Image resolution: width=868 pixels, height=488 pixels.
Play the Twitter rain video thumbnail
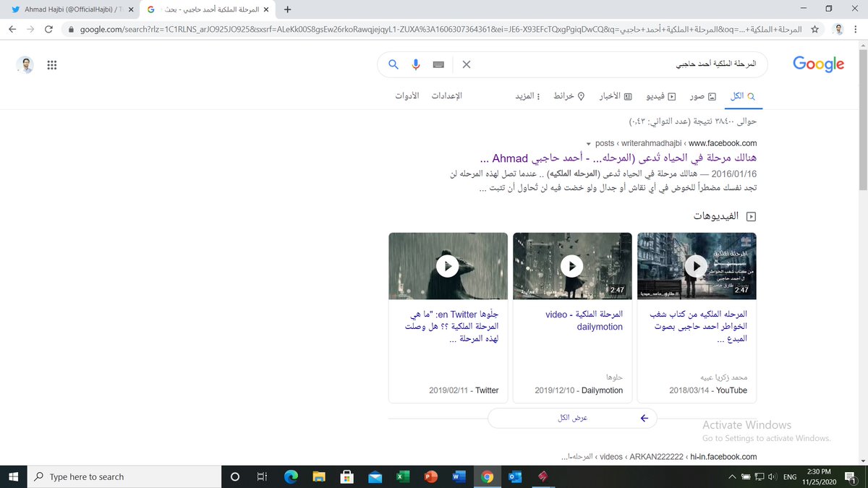pyautogui.click(x=448, y=266)
